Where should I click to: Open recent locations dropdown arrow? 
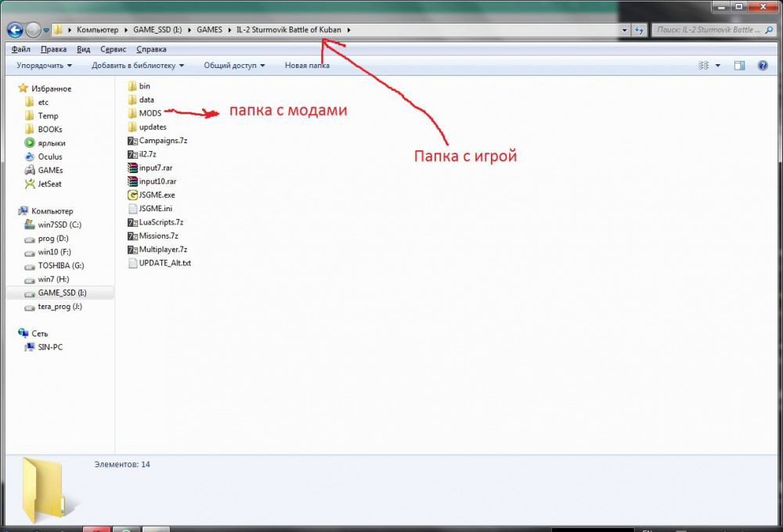(46, 31)
